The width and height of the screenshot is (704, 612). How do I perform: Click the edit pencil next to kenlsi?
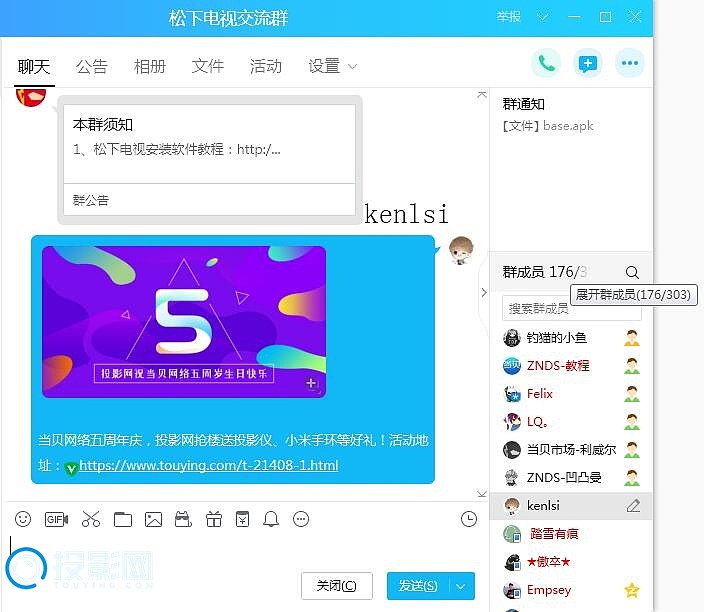[x=632, y=506]
